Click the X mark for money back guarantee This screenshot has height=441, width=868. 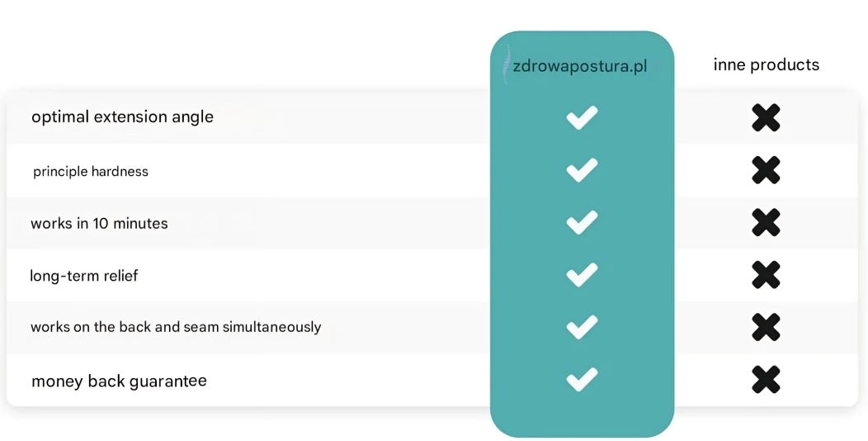[767, 380]
